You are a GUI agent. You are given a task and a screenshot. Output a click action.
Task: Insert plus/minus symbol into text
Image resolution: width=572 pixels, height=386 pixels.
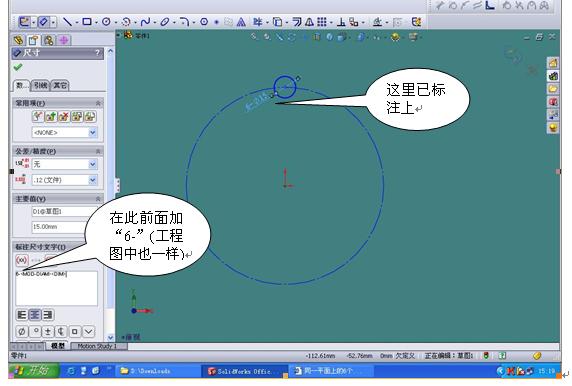pyautogui.click(x=49, y=332)
